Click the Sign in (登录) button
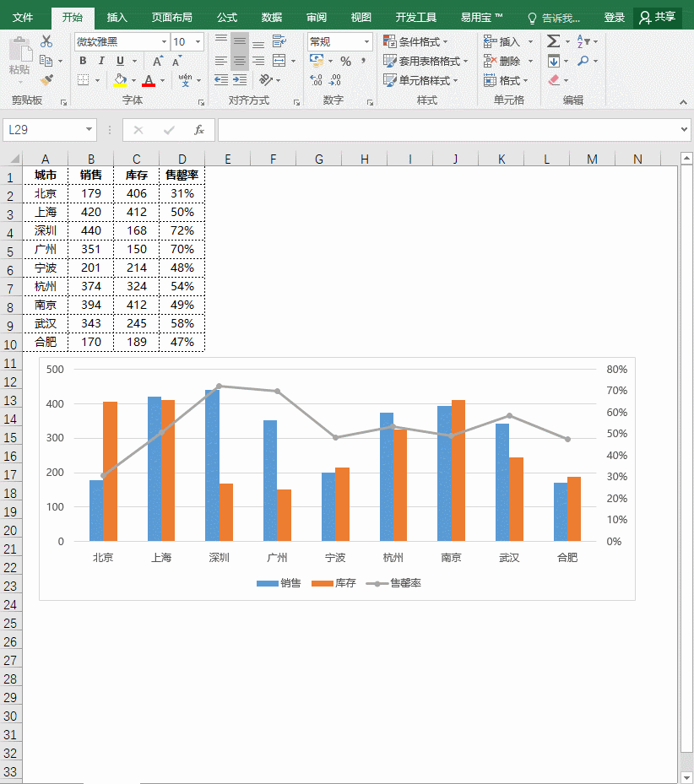This screenshot has height=784, width=694. [x=614, y=18]
